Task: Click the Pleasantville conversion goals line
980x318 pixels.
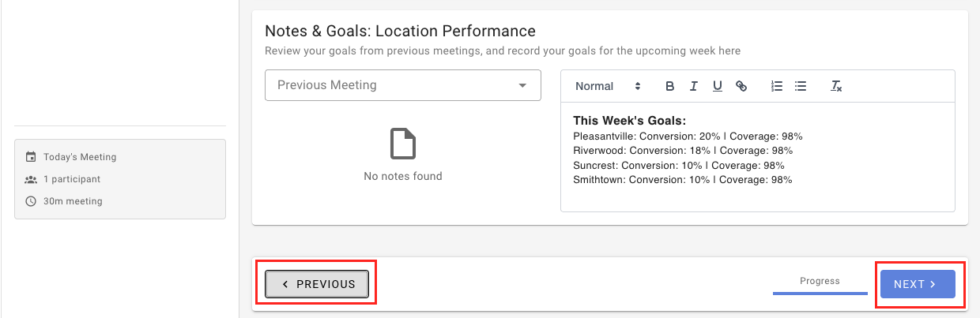Action: click(x=688, y=137)
